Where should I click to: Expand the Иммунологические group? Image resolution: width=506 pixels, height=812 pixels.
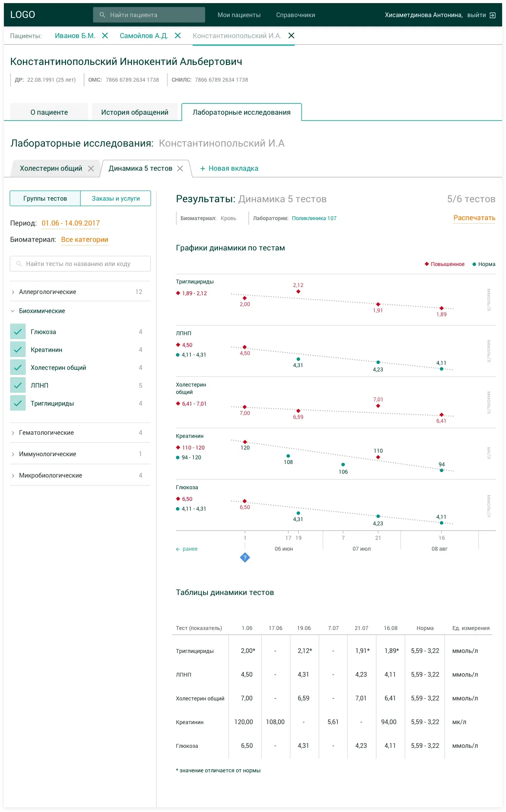coord(80,454)
